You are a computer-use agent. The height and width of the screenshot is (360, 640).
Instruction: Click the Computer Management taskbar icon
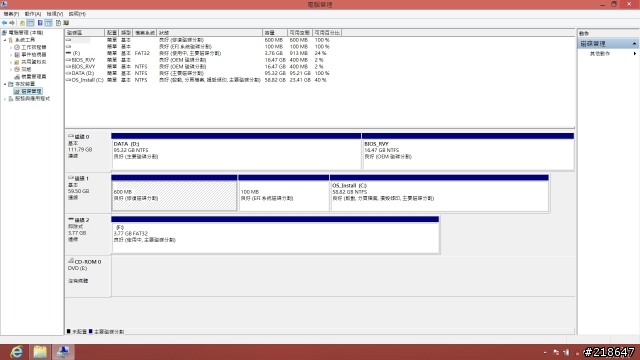click(x=63, y=352)
